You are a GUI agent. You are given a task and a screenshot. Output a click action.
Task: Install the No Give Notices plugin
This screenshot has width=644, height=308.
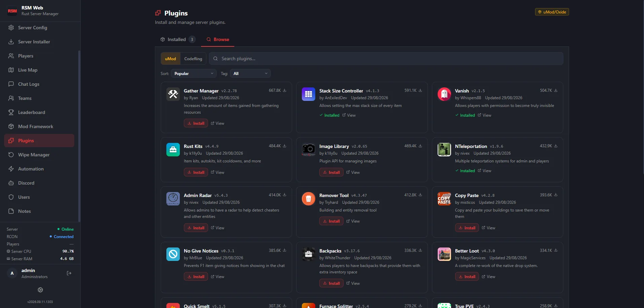[196, 277]
